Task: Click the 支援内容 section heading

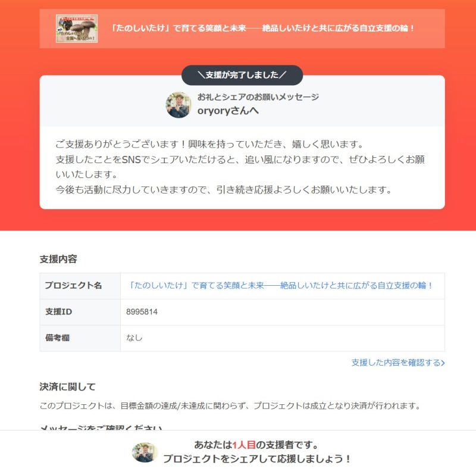Action: pyautogui.click(x=58, y=259)
